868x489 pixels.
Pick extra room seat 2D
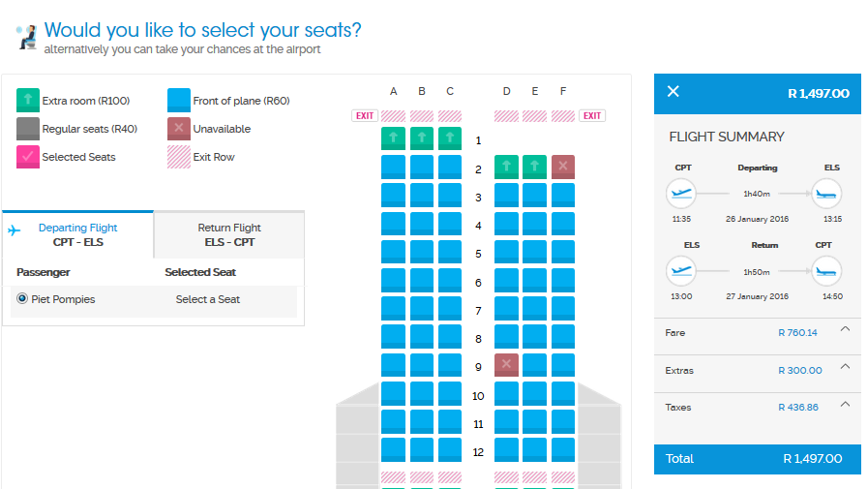[x=506, y=168]
